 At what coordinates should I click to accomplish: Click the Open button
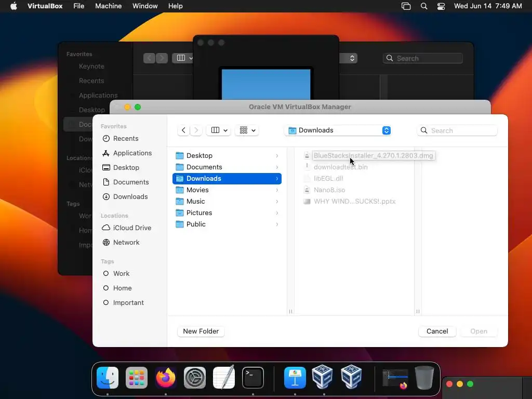(478, 331)
